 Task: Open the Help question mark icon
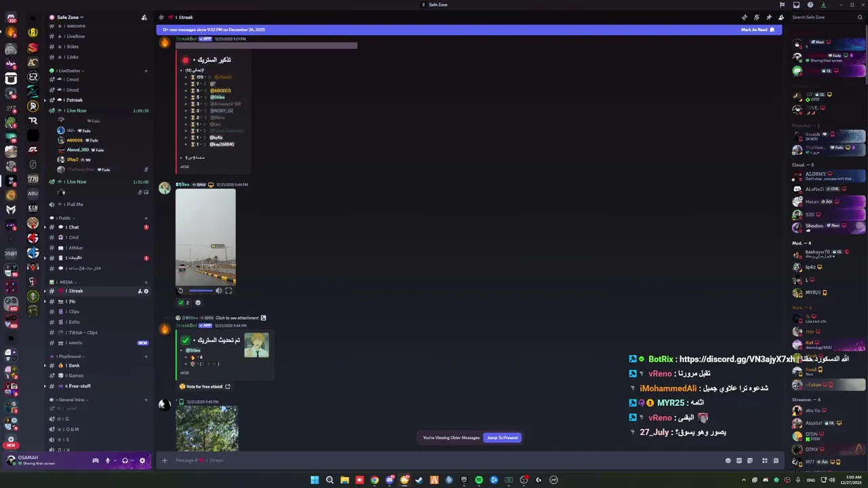tap(810, 5)
